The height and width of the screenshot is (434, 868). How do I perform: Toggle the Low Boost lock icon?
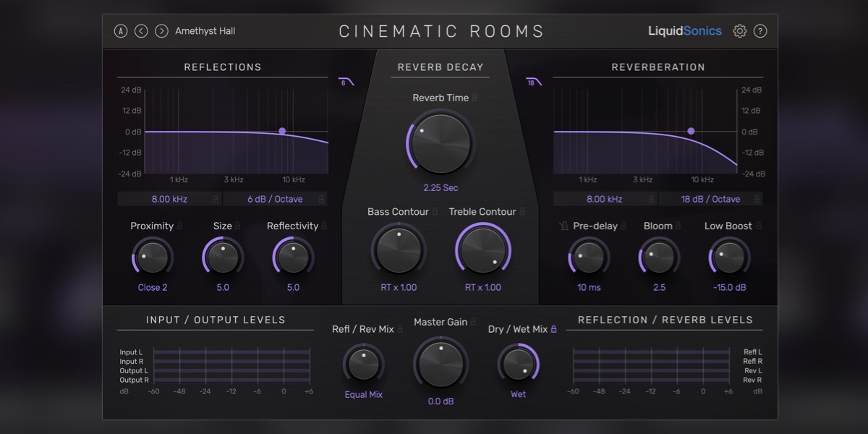tap(758, 226)
